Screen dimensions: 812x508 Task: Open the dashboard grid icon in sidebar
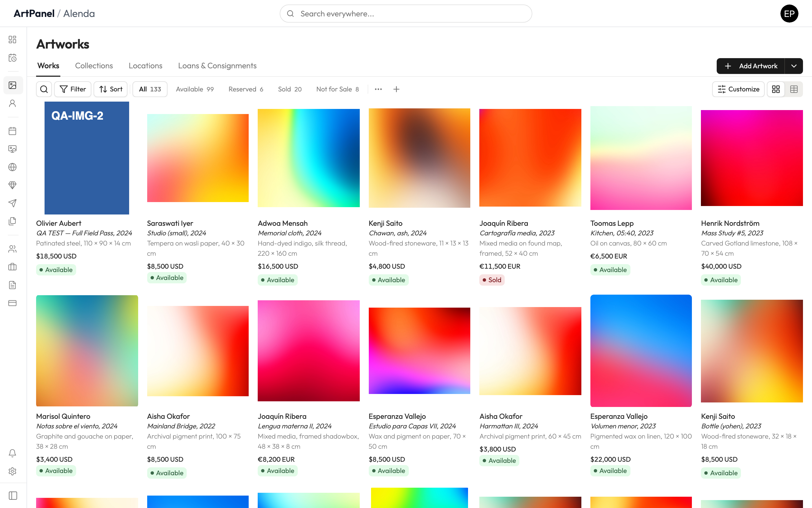[12, 40]
